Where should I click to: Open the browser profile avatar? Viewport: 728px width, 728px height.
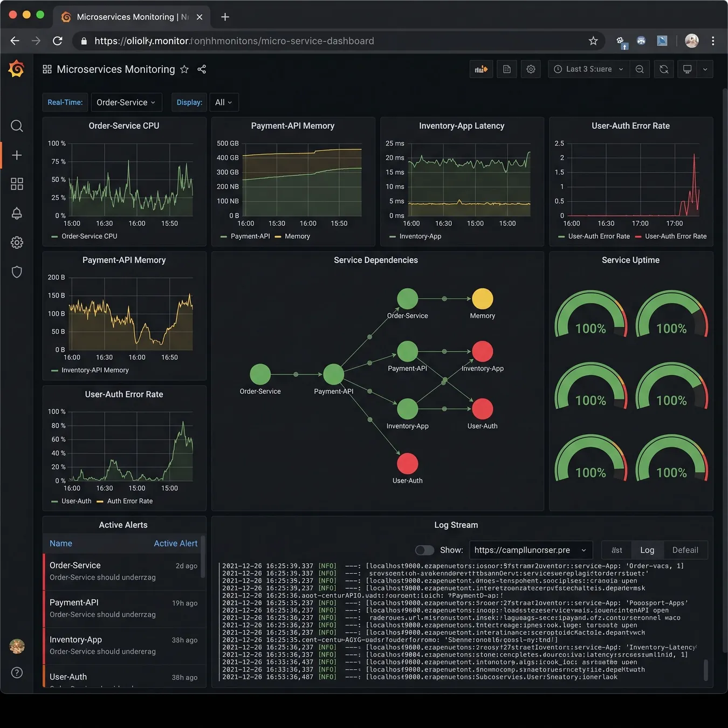[692, 41]
